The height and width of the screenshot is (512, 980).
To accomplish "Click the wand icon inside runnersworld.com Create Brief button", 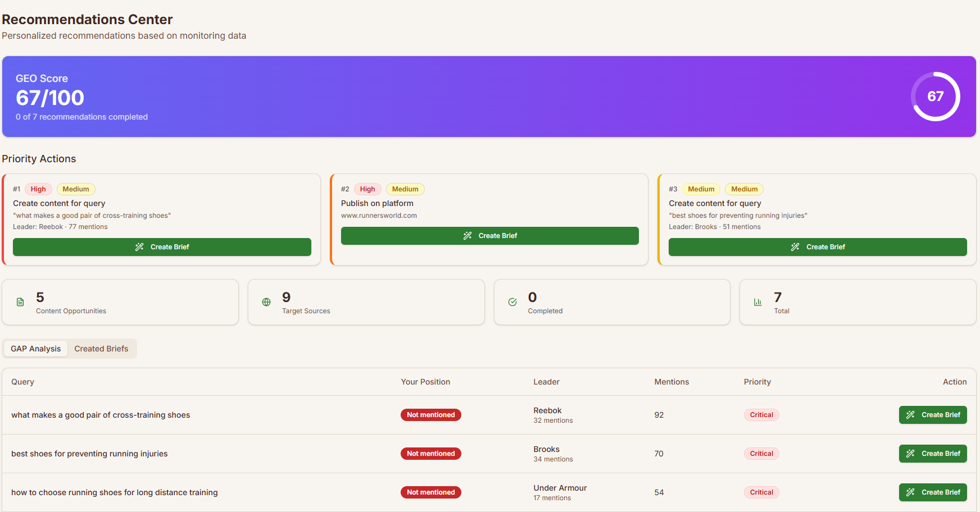I will click(x=468, y=236).
